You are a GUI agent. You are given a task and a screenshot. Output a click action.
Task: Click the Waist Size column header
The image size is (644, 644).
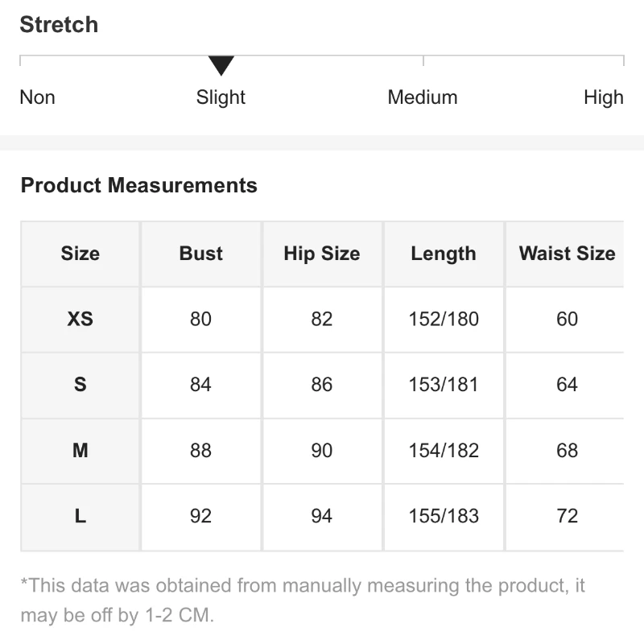(x=567, y=254)
